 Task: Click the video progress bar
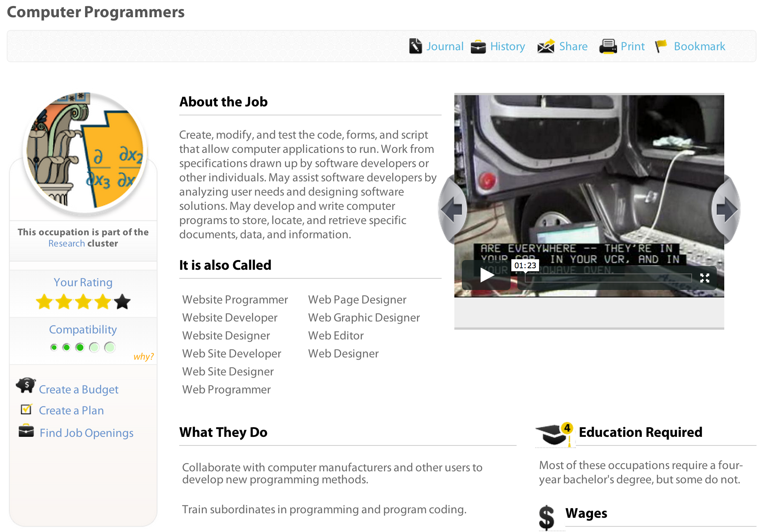click(608, 278)
